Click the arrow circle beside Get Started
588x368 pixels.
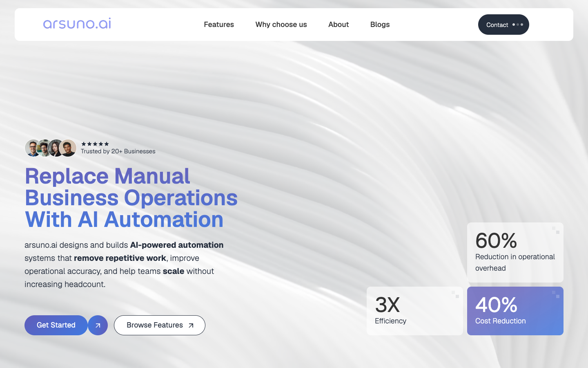pyautogui.click(x=98, y=325)
